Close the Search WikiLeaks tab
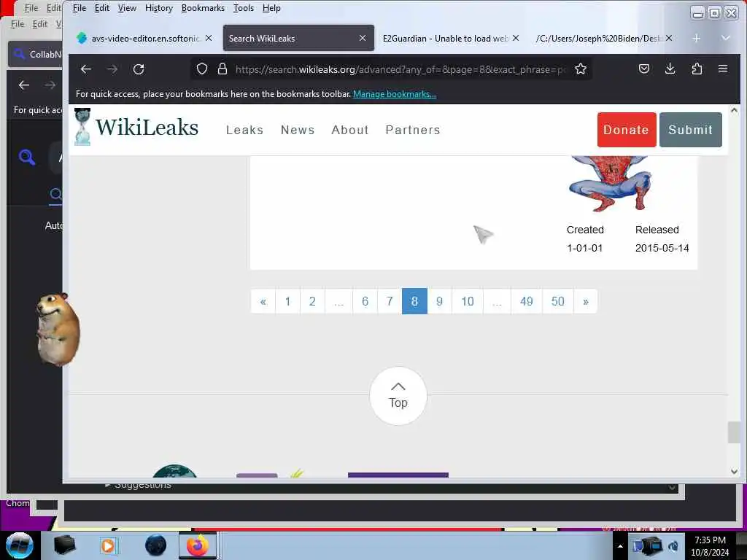The image size is (747, 560). [x=363, y=38]
